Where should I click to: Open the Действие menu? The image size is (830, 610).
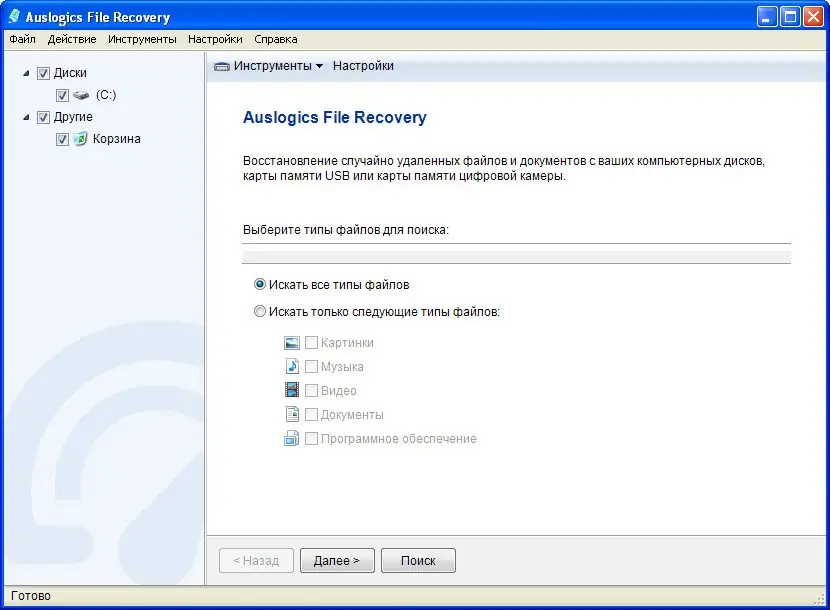click(x=72, y=39)
